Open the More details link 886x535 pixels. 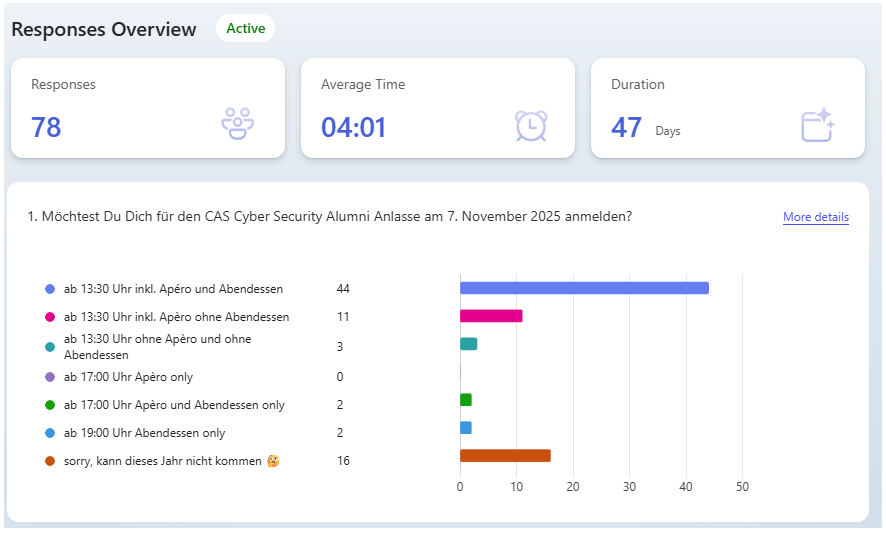tap(815, 217)
